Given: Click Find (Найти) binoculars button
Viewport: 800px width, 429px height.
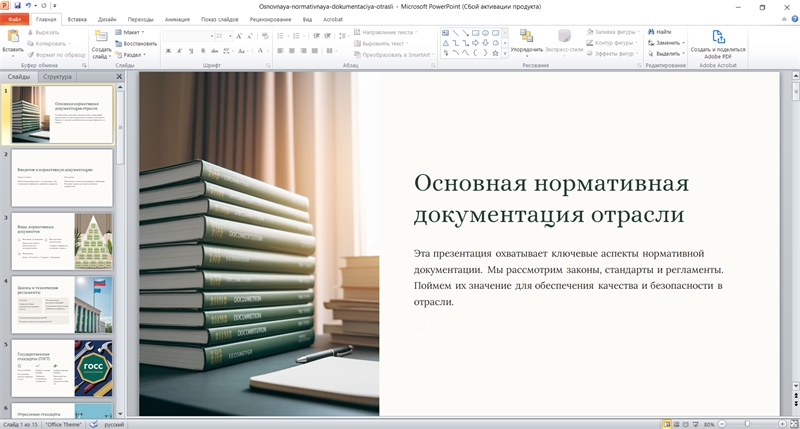Looking at the screenshot, I should coord(660,32).
